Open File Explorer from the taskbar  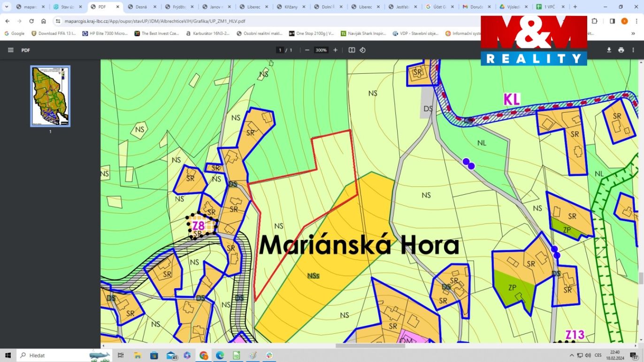tap(138, 355)
